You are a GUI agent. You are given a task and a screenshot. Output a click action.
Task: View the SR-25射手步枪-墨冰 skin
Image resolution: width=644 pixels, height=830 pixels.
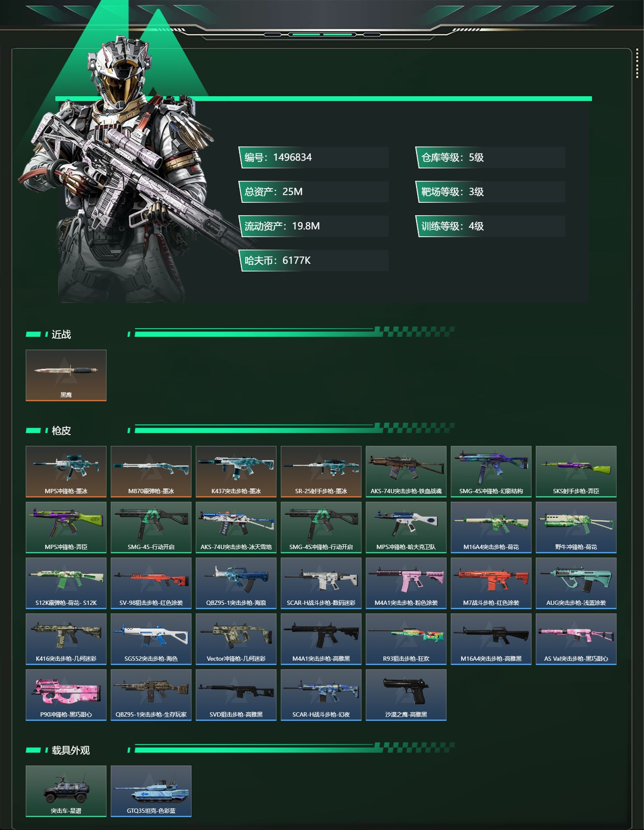pyautogui.click(x=321, y=472)
